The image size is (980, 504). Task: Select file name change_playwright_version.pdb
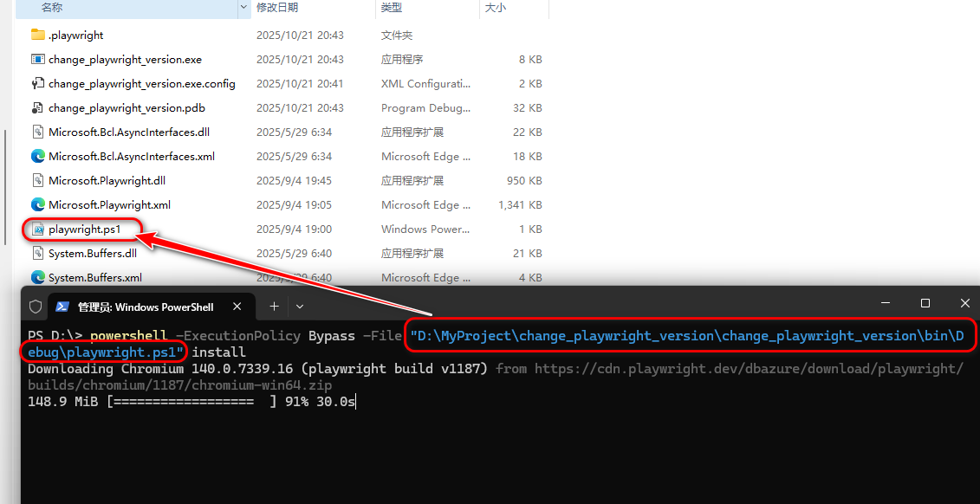[x=127, y=108]
